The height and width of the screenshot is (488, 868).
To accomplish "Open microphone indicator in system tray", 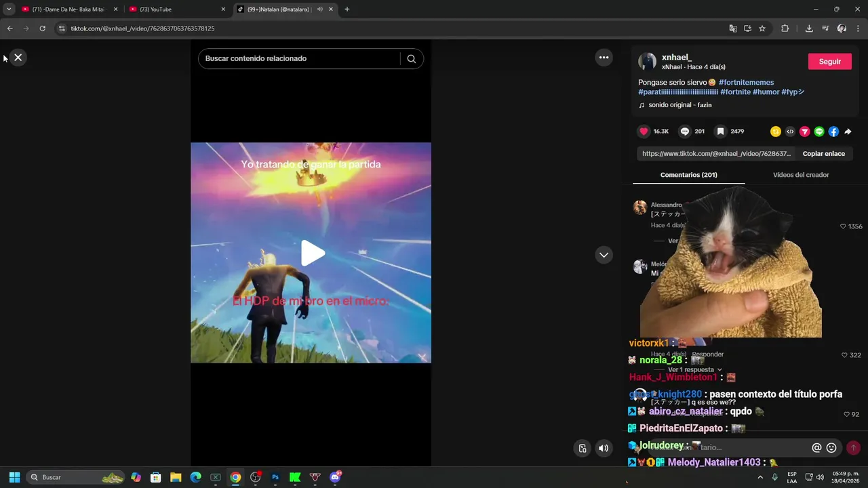I will pos(774,477).
